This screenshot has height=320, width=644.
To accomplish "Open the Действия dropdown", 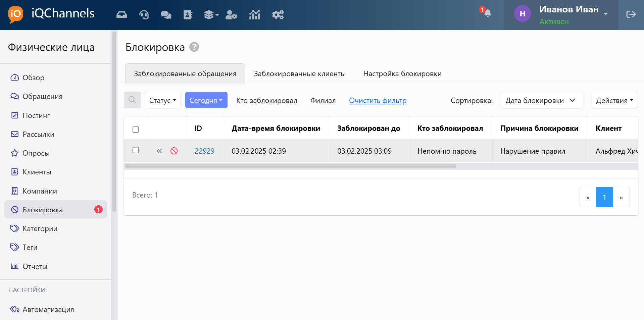I will click(614, 100).
